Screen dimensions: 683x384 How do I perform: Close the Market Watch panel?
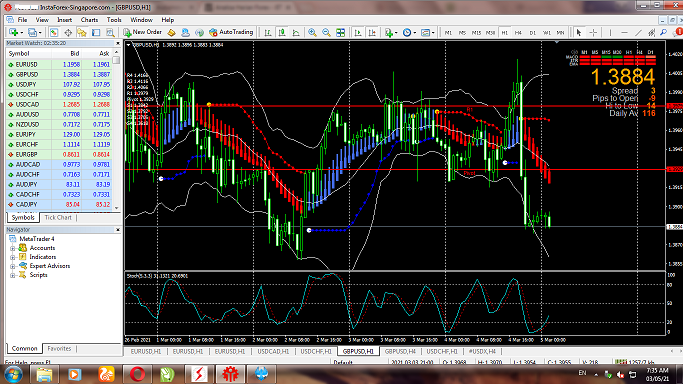coord(118,43)
